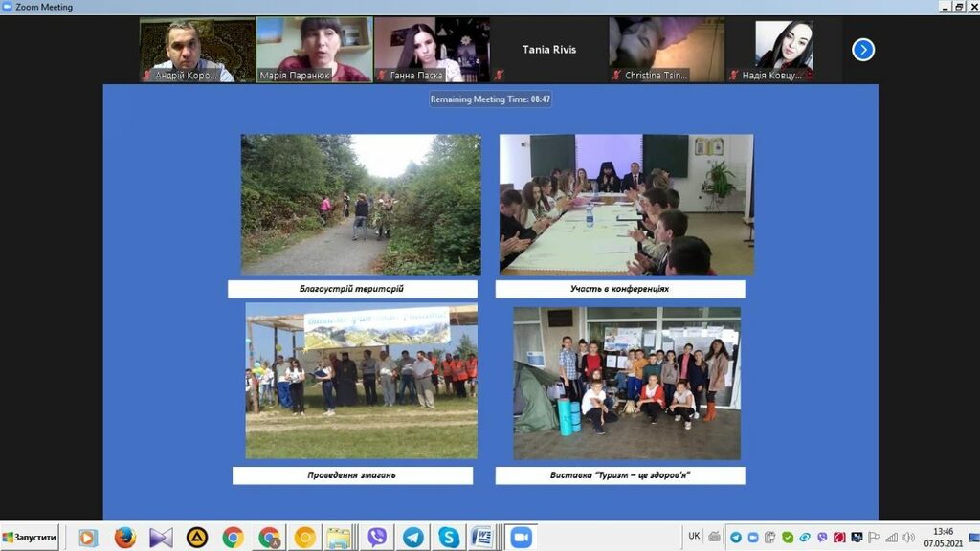The height and width of the screenshot is (551, 980).
Task: Click the Zoom Meeting window title icon
Action: click(x=8, y=7)
